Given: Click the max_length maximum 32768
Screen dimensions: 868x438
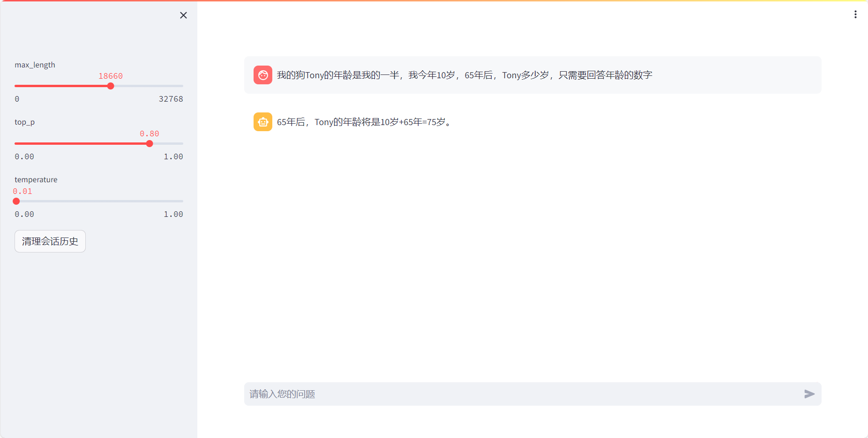Looking at the screenshot, I should (x=171, y=99).
